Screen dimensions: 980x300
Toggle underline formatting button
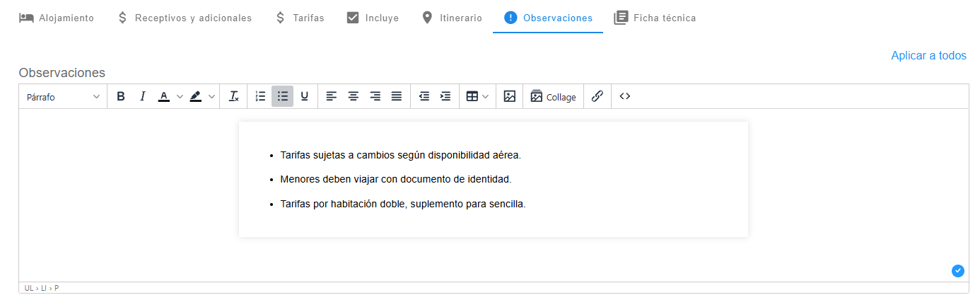pyautogui.click(x=304, y=96)
